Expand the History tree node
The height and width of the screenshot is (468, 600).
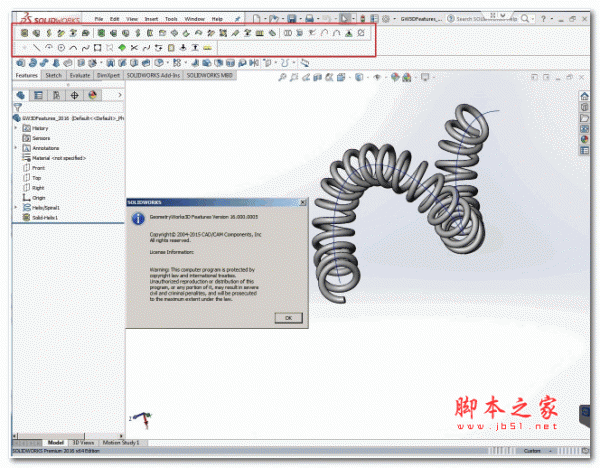(16, 128)
